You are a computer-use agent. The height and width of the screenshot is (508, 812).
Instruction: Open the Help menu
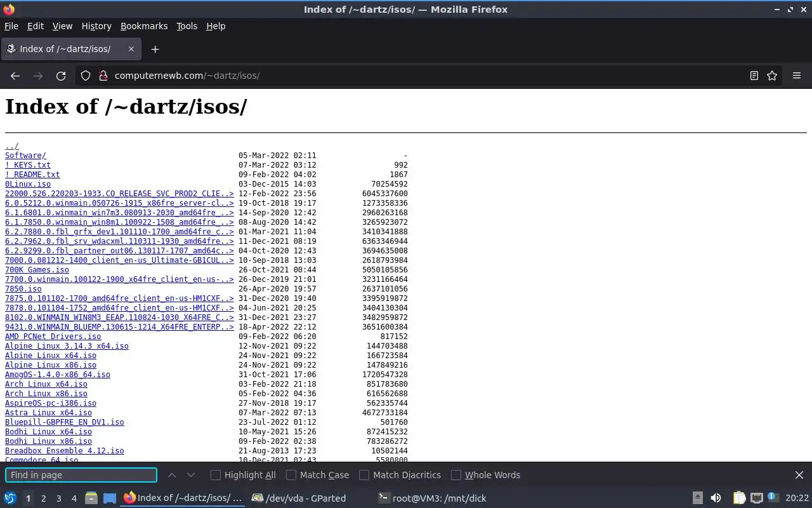coord(216,26)
